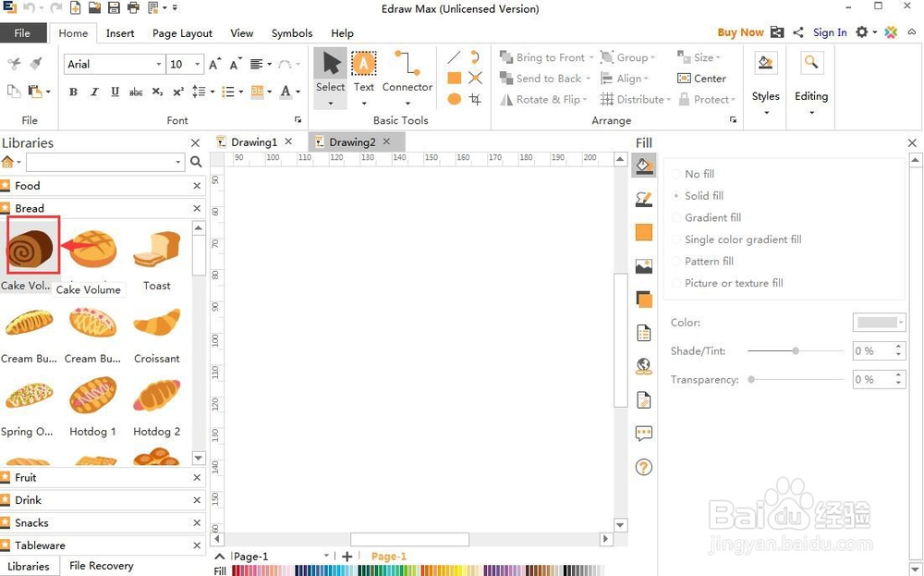Image resolution: width=924 pixels, height=576 pixels.
Task: Select the Solid fill option
Action: click(x=698, y=196)
